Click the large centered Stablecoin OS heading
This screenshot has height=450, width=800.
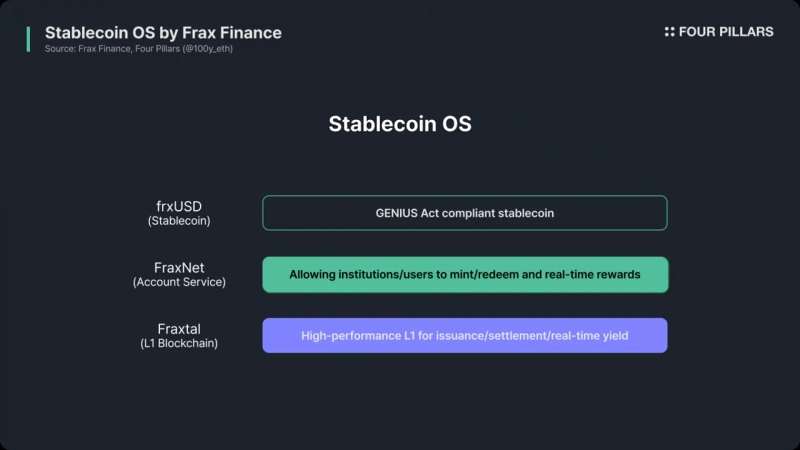(400, 125)
